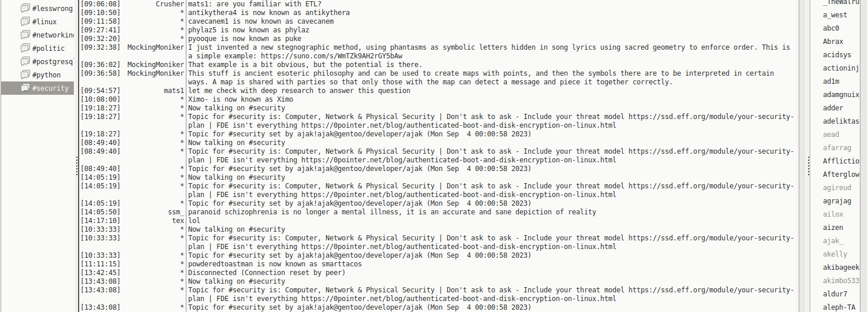The width and height of the screenshot is (868, 312).
Task: Choose acidsys from the user list
Action: pos(837,55)
